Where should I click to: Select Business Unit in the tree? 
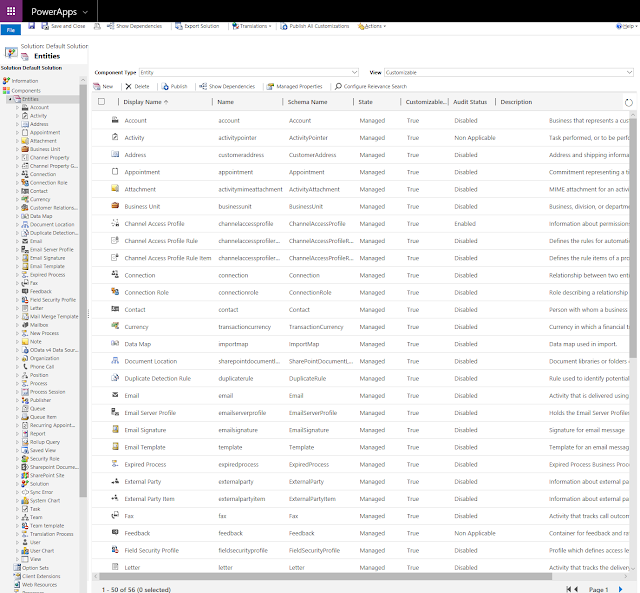45,149
